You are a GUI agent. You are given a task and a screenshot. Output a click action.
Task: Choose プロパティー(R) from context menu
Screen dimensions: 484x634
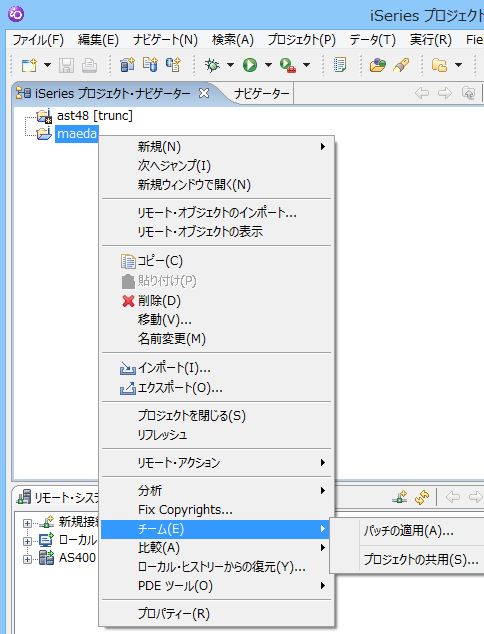click(x=174, y=613)
